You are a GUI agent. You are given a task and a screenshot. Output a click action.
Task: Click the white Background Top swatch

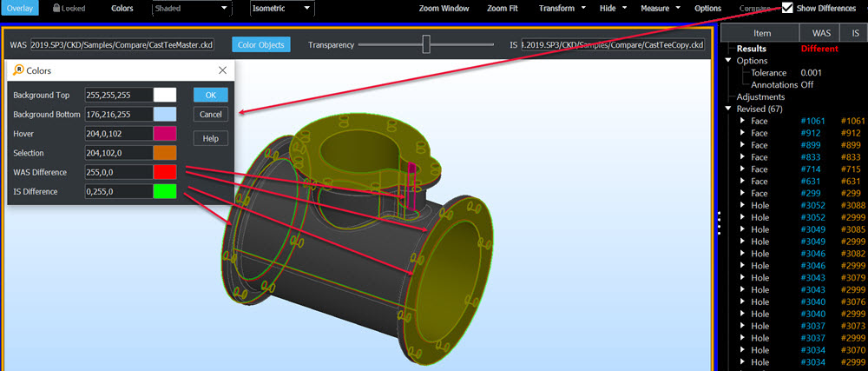pos(165,95)
